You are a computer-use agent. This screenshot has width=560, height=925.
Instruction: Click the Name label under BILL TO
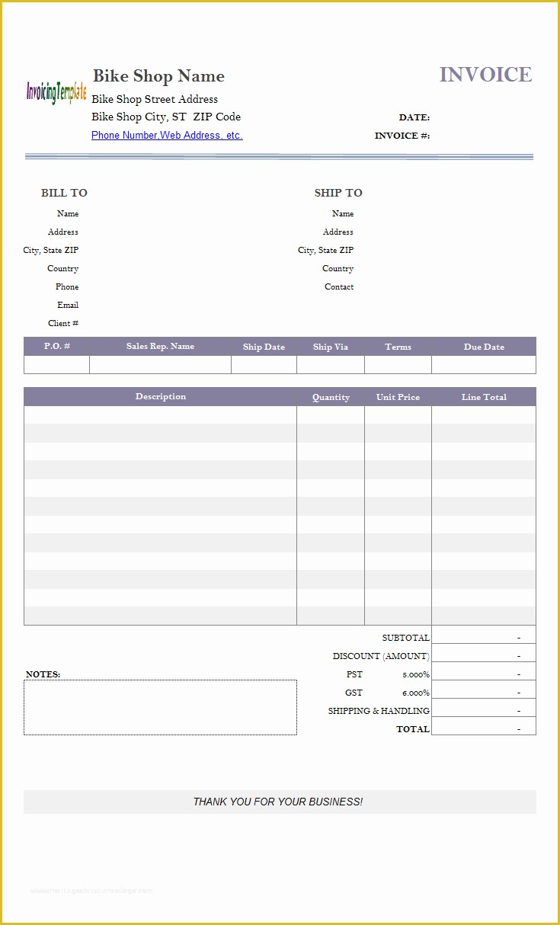tap(68, 214)
